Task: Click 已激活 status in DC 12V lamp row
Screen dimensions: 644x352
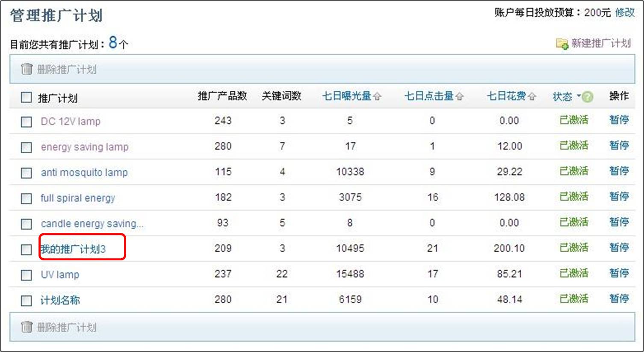Action: [574, 120]
